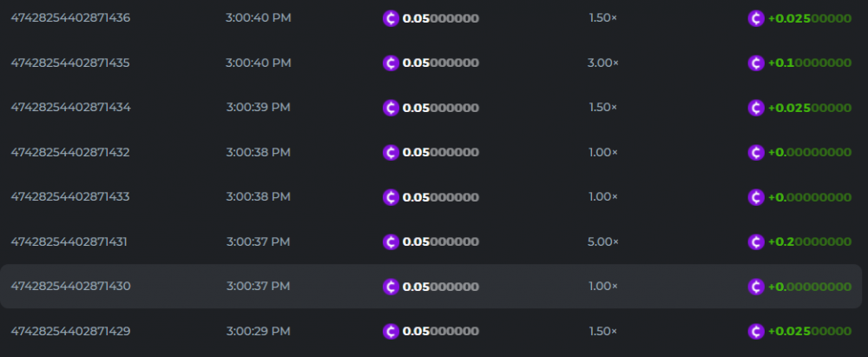
Task: Click the bet amount coin icon for bet ending 433
Action: pos(391,197)
